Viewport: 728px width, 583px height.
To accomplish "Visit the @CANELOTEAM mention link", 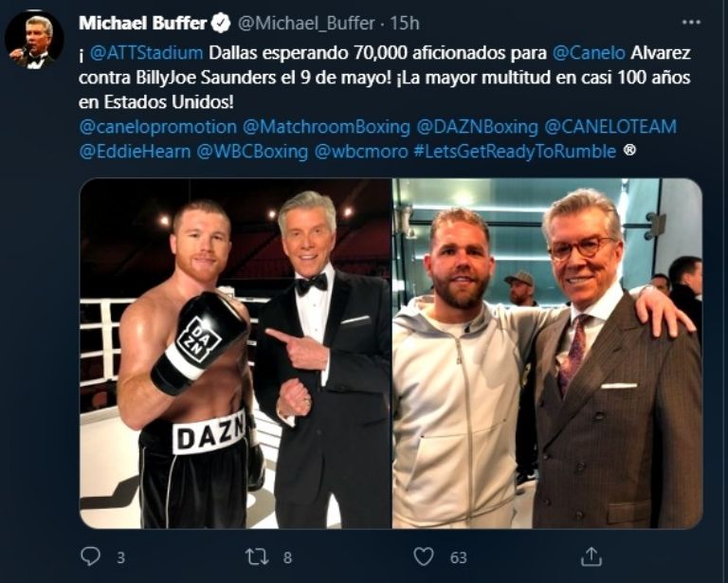I will point(610,127).
